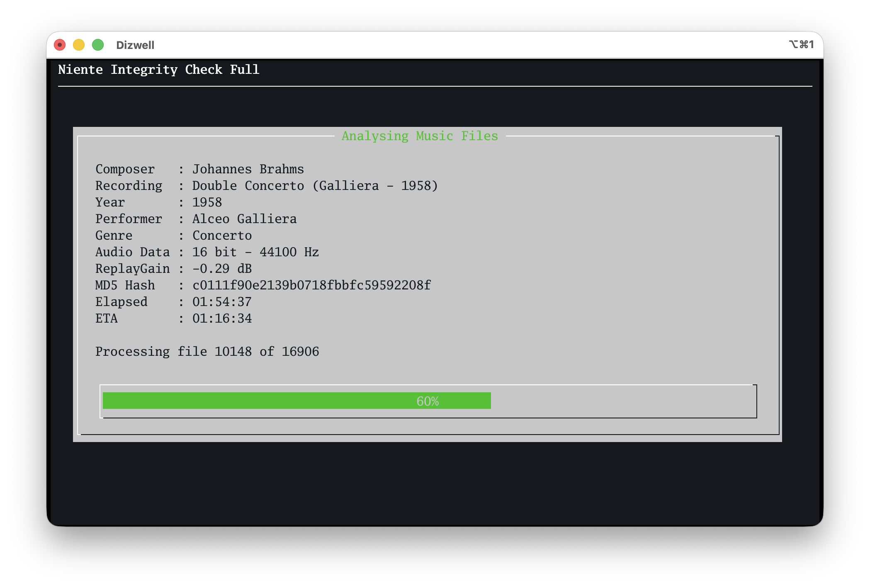Click the yellow minimize window button
Viewport: 870px width, 588px height.
pos(79,45)
